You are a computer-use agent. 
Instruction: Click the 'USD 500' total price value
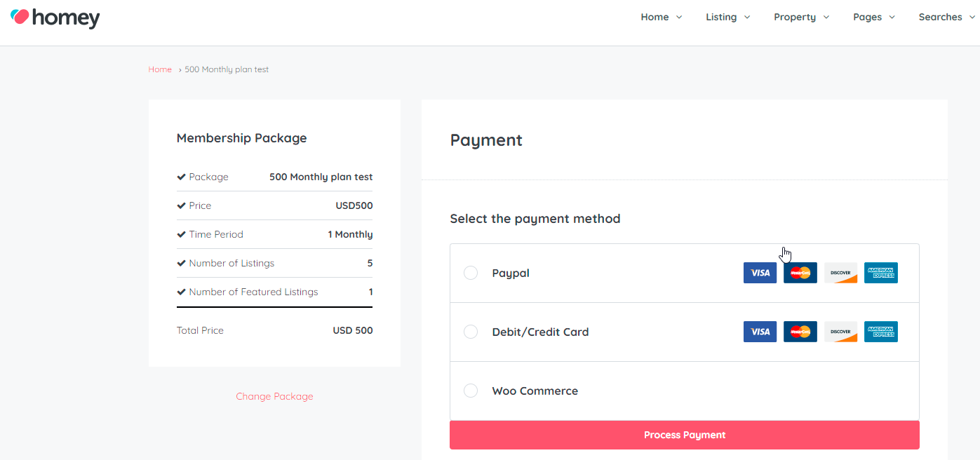353,330
